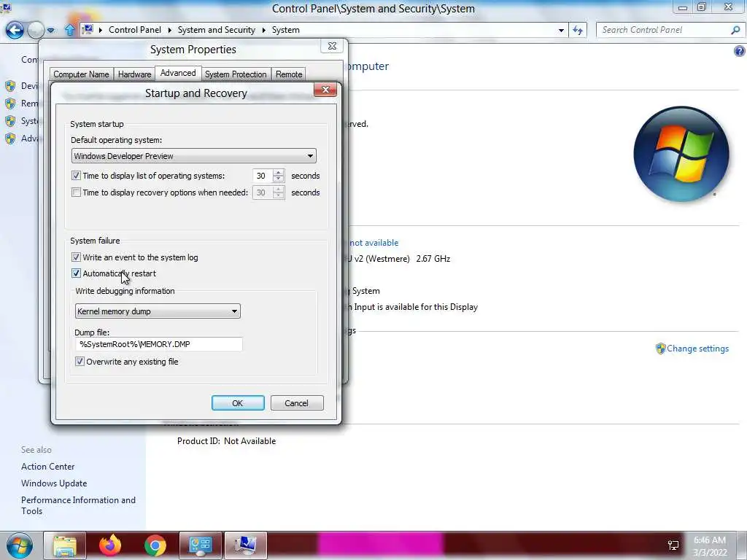Screen dimensions: 747x560
Task: Open Default operating system dropdown
Action: coord(193,156)
